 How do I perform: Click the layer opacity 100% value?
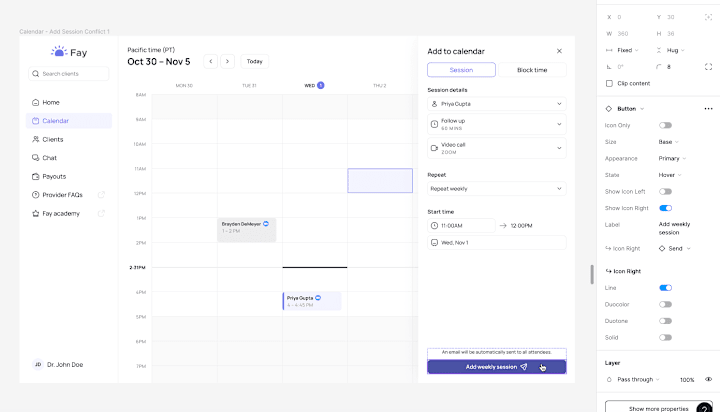click(687, 380)
